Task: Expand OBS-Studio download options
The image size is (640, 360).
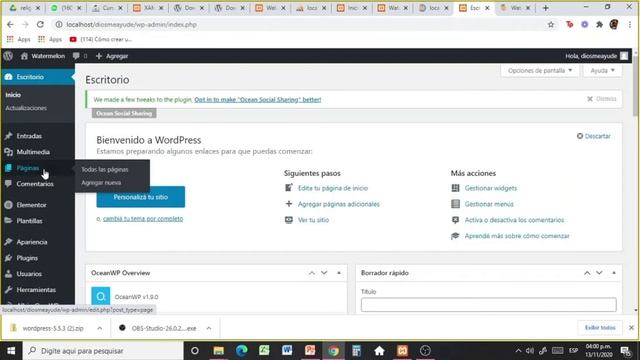Action: [x=209, y=328]
